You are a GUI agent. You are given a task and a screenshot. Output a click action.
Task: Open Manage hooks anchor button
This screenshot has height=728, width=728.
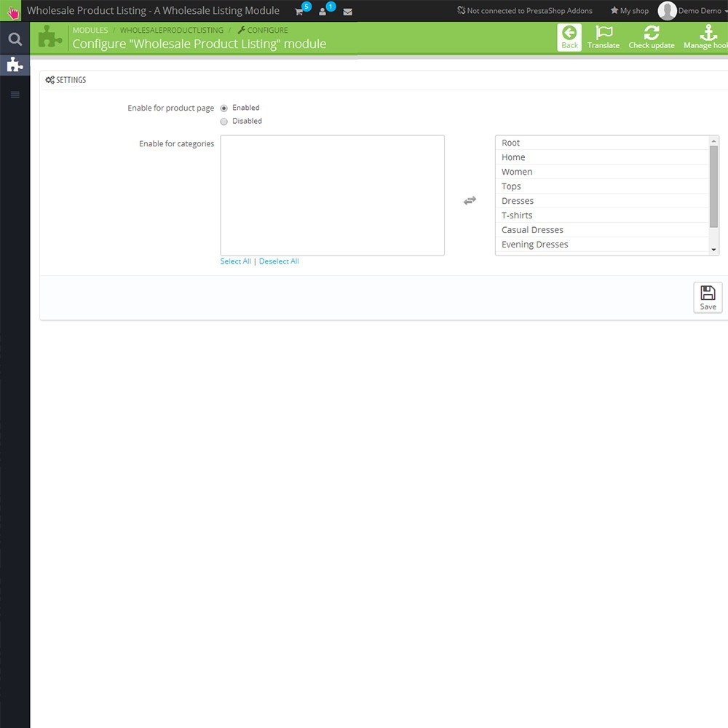click(705, 37)
